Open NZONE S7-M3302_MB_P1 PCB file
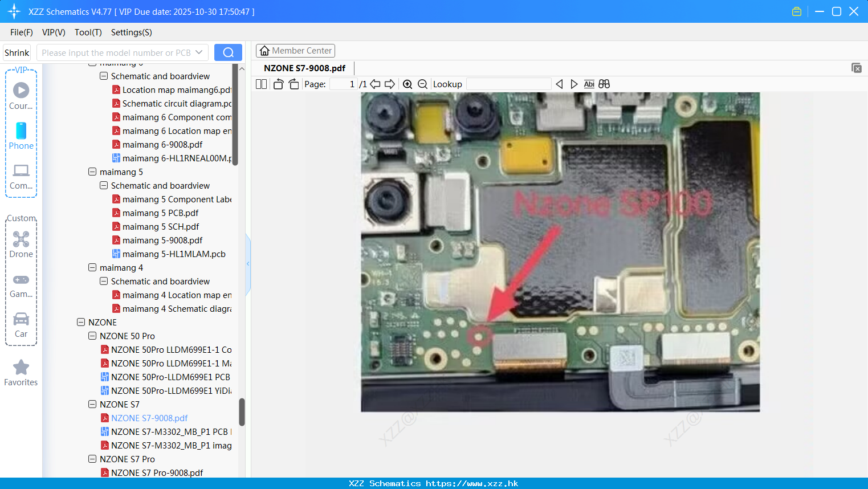868x489 pixels. (x=166, y=431)
